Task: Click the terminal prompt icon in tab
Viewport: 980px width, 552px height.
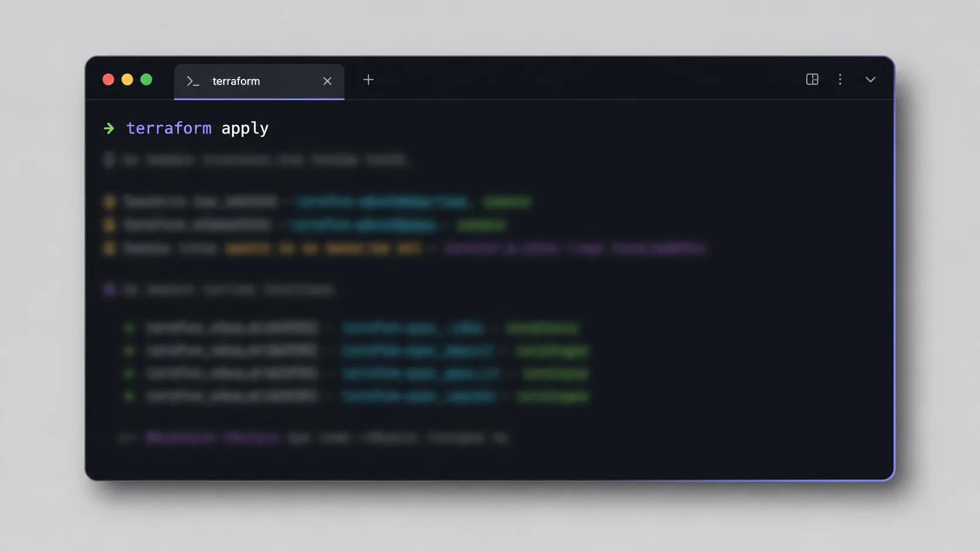Action: 193,81
